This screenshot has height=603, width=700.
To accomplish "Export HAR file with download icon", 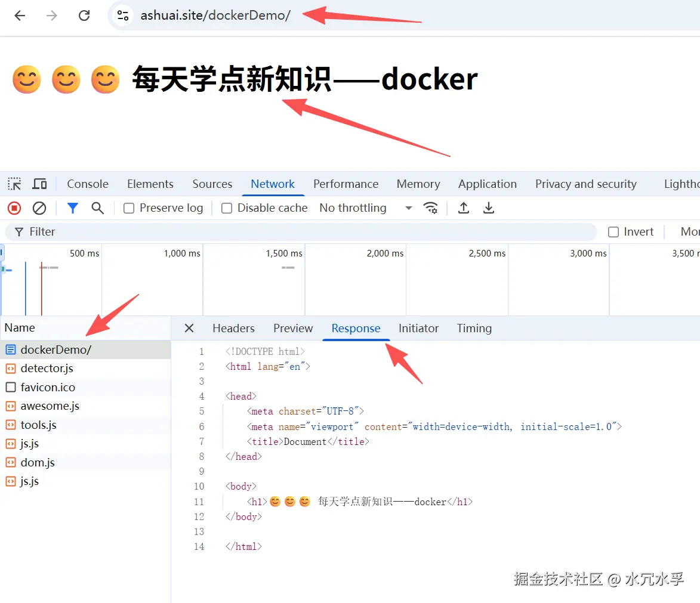I will pos(489,208).
